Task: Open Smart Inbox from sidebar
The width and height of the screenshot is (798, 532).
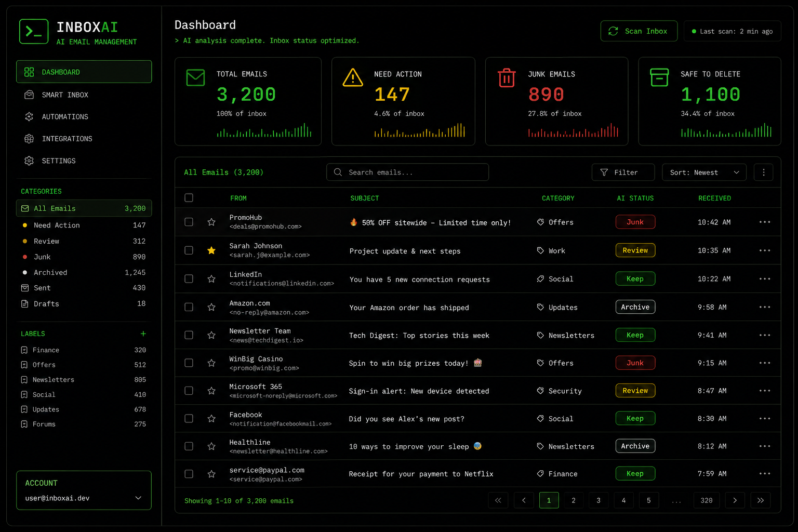Action: [x=84, y=95]
